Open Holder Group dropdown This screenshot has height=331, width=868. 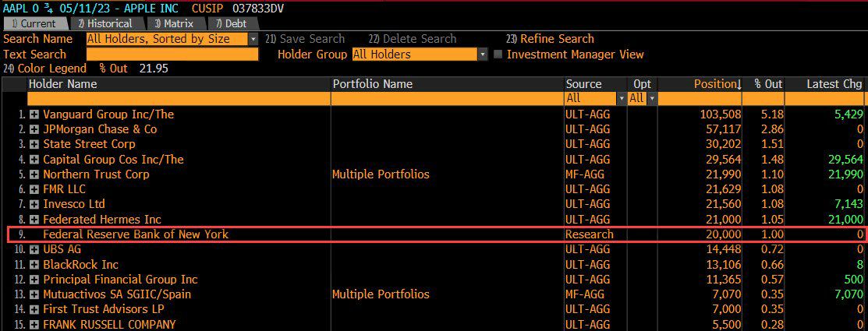[483, 55]
